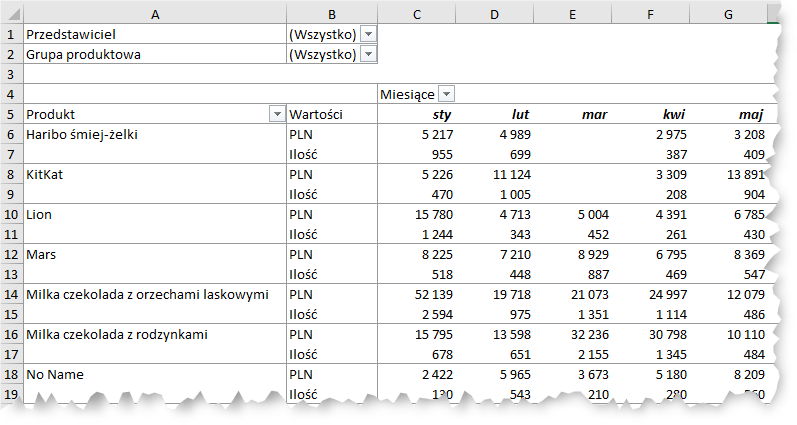Open the Miesiące column filter dropdown
Screen dimensions: 797x425
(446, 94)
